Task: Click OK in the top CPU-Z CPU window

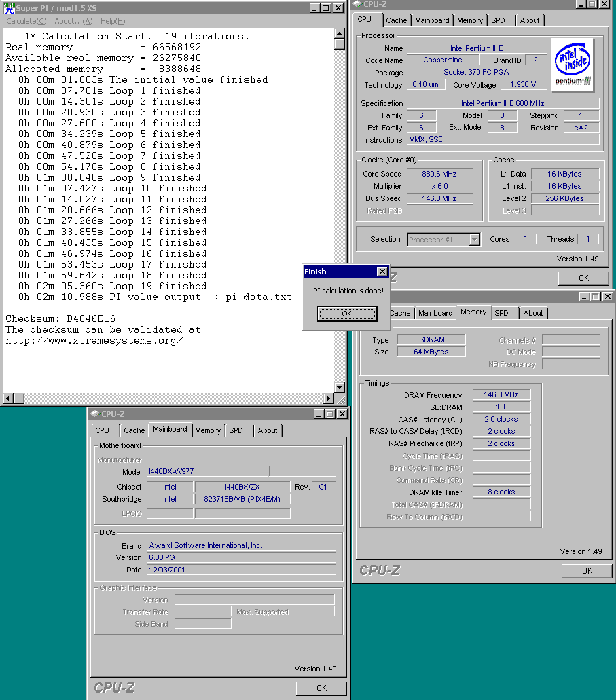Action: coord(583,278)
